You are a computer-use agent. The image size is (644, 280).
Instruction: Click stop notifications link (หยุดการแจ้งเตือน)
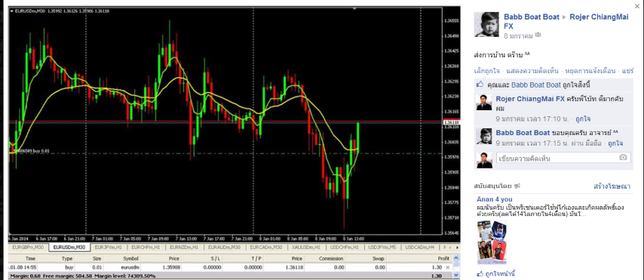(590, 71)
